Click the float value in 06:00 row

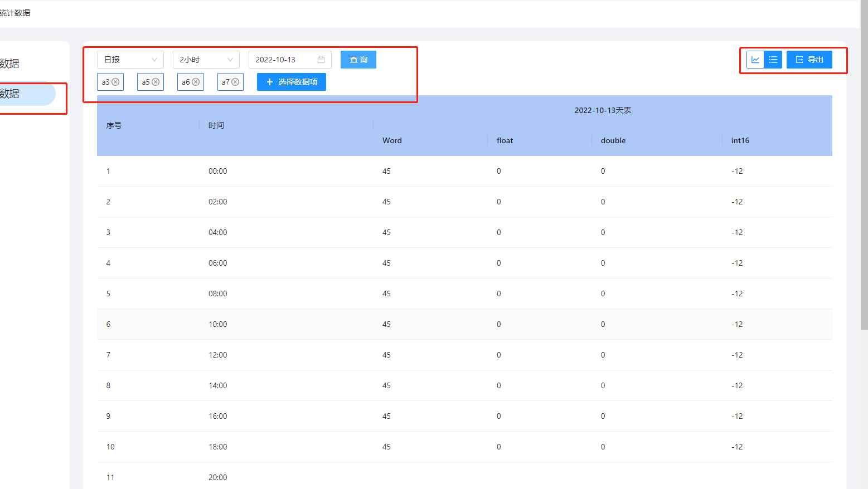point(499,263)
